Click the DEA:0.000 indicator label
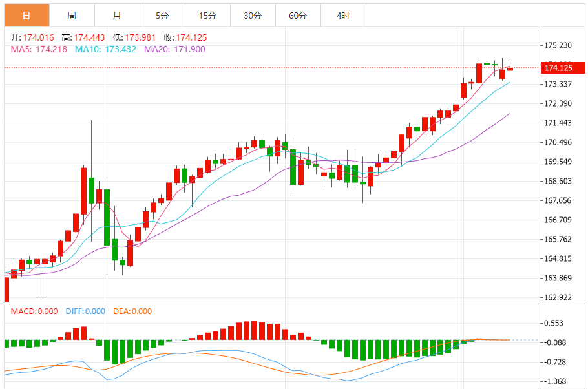This screenshot has width=588, height=389. pos(132,311)
